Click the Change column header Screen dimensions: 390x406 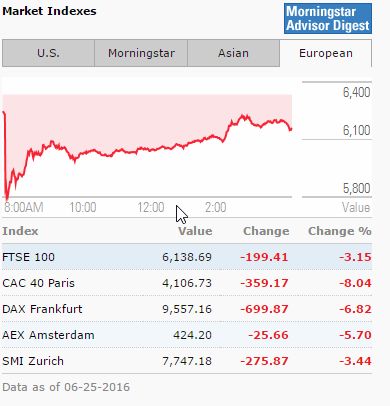click(266, 231)
